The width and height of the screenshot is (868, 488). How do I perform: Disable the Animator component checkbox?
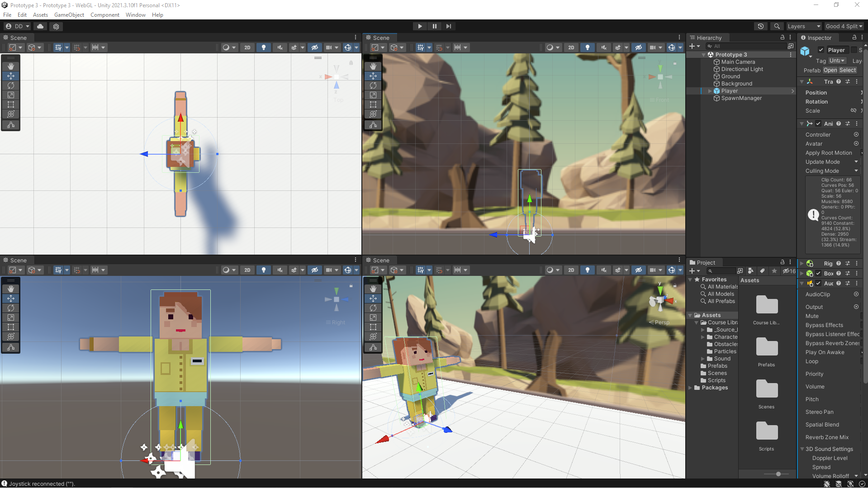[x=818, y=123]
